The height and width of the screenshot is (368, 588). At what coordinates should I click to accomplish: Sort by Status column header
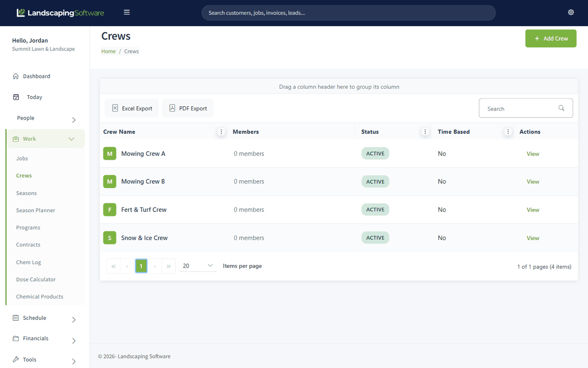point(370,132)
